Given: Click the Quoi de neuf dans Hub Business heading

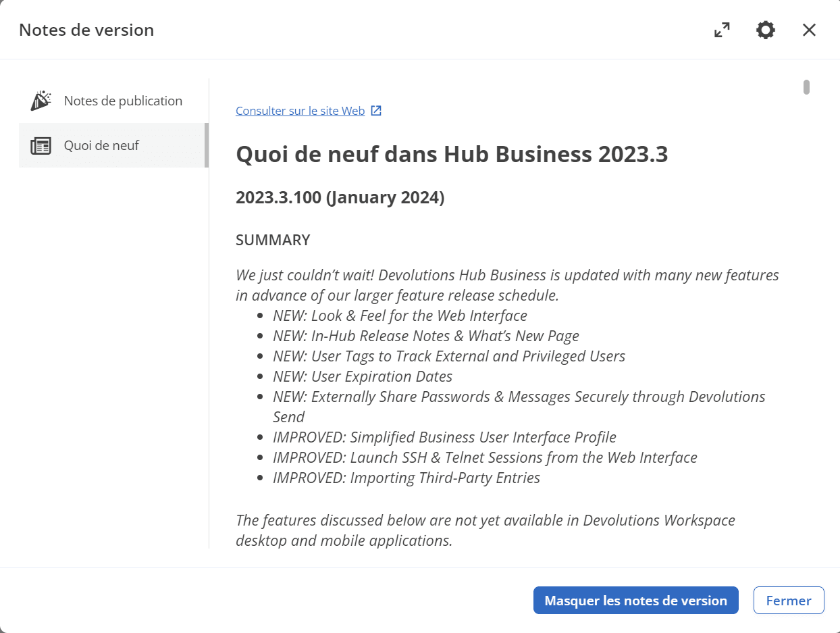Looking at the screenshot, I should [x=452, y=155].
